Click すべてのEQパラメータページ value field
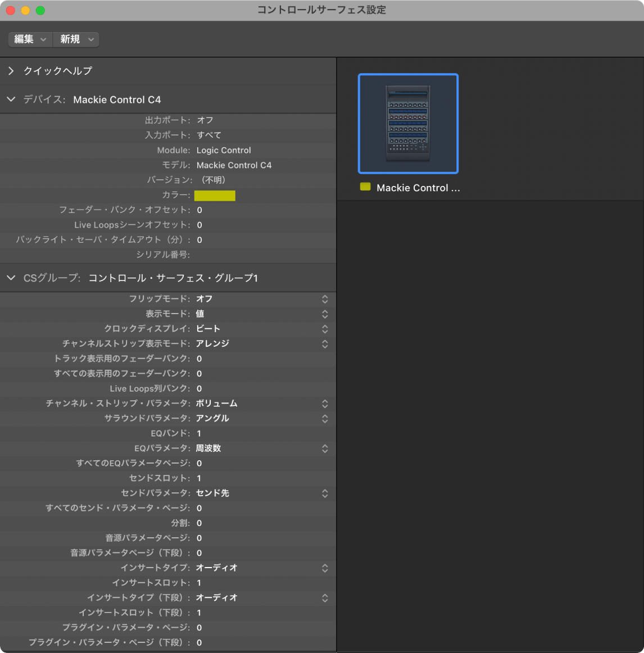644x653 pixels. coord(199,464)
